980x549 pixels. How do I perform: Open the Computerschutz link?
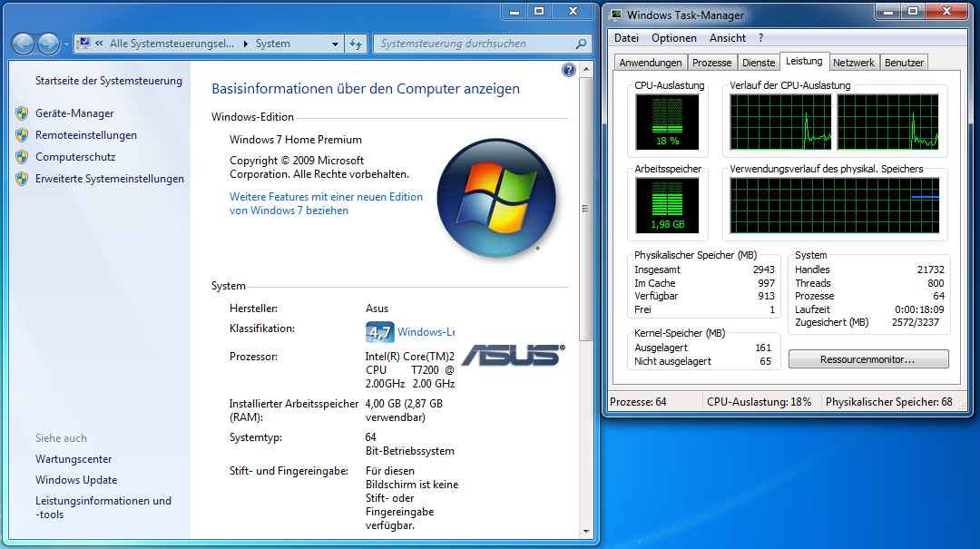(75, 157)
